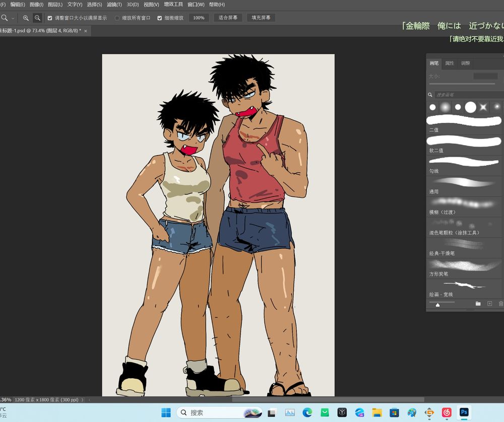Switch to the 属性 panel tab
The image size is (504, 422).
(450, 63)
